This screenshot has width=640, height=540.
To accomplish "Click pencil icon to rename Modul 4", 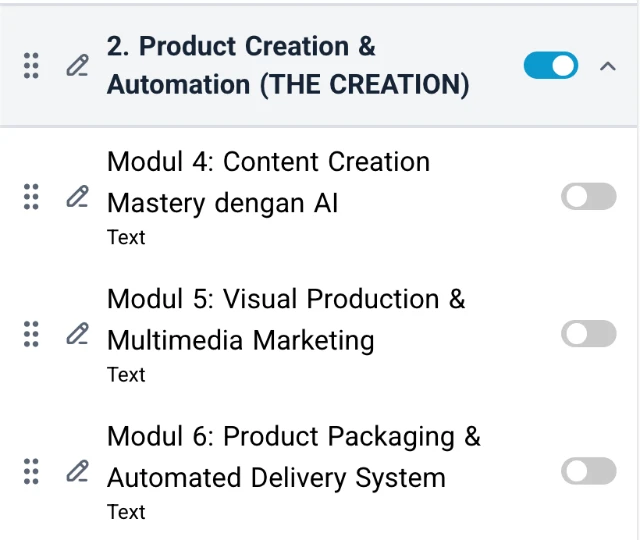I will pyautogui.click(x=77, y=197).
